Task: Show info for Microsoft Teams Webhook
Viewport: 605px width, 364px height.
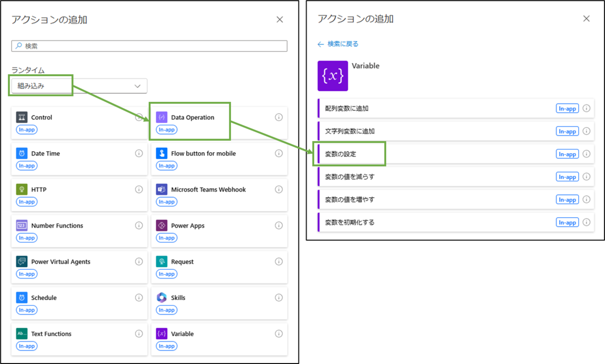Action: [x=279, y=190]
